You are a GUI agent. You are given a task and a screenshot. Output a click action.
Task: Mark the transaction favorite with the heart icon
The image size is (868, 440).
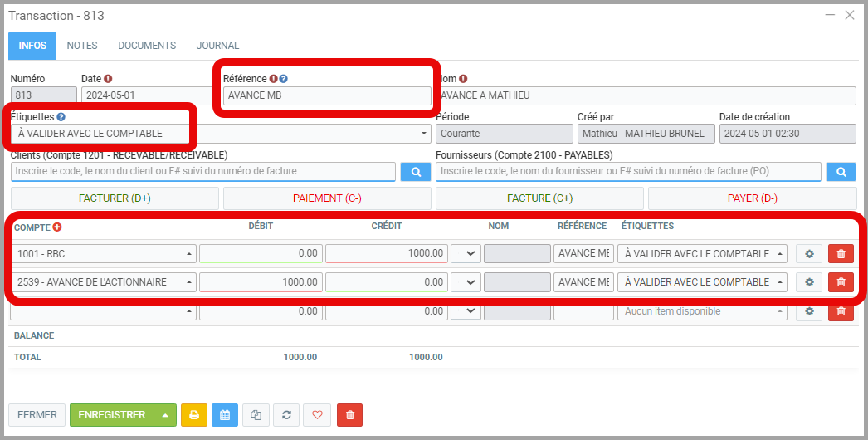coord(317,415)
